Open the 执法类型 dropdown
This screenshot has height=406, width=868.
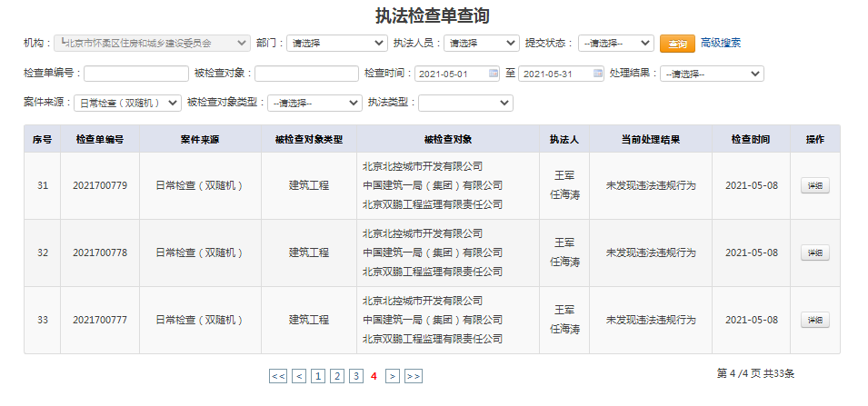coord(465,103)
